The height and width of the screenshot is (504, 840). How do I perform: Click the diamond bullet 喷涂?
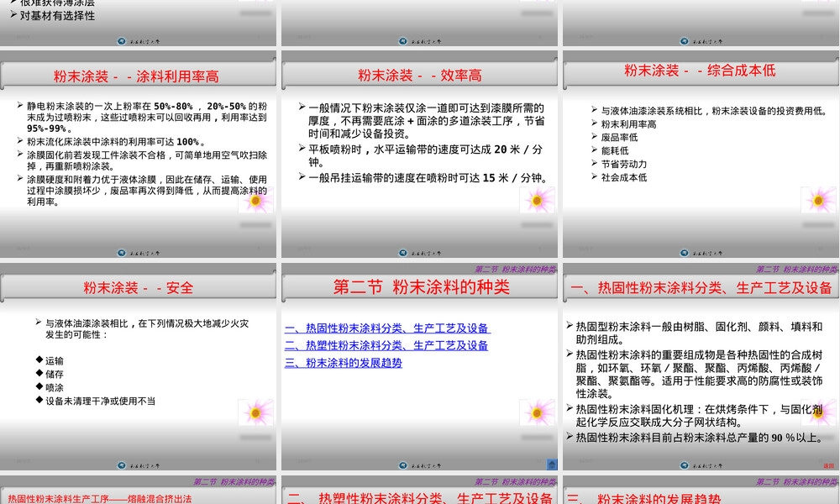[54, 388]
